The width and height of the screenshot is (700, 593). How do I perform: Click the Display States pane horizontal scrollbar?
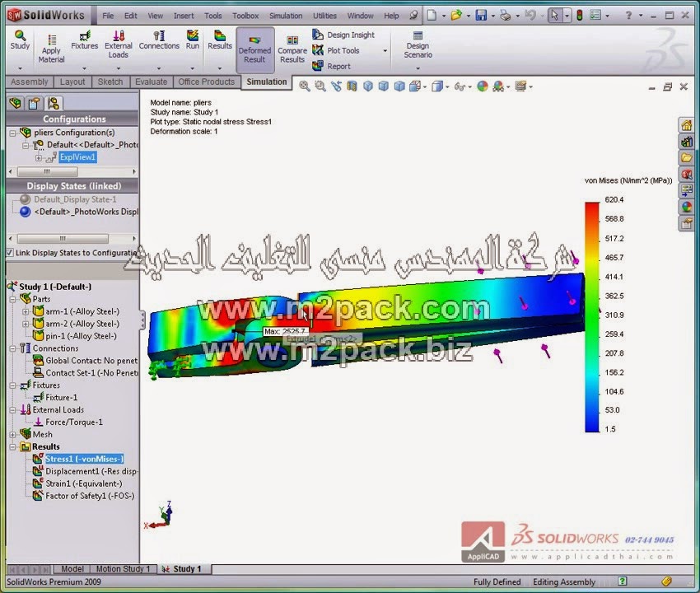point(63,239)
